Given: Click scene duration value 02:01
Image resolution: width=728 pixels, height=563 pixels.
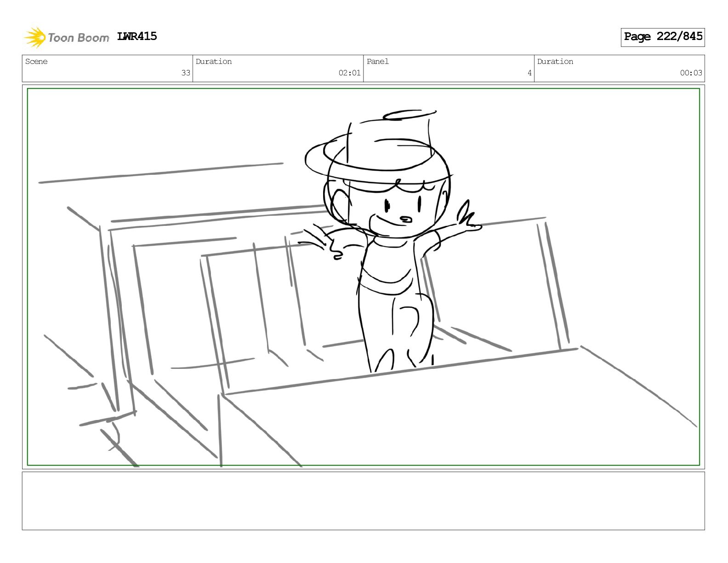Looking at the screenshot, I should point(350,73).
